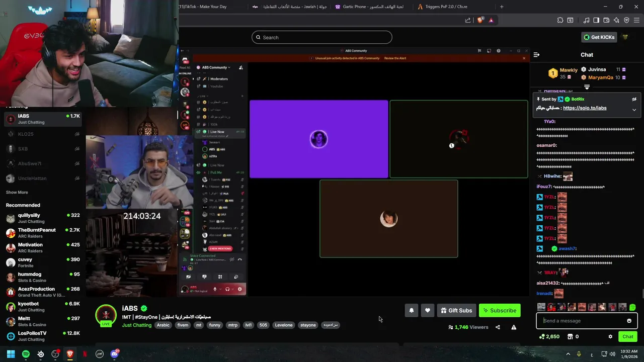Screen dimensions: 644x362
Task: Select the fivem tag
Action: [x=183, y=325]
